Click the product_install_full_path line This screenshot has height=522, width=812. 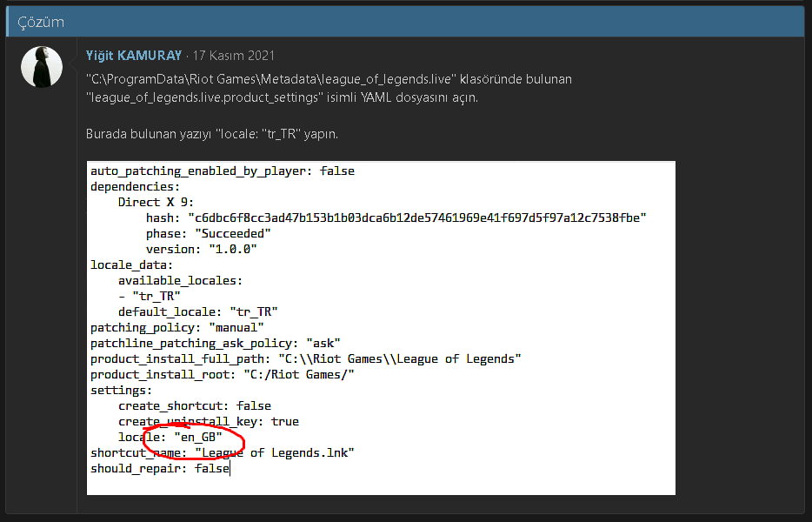[x=305, y=358]
